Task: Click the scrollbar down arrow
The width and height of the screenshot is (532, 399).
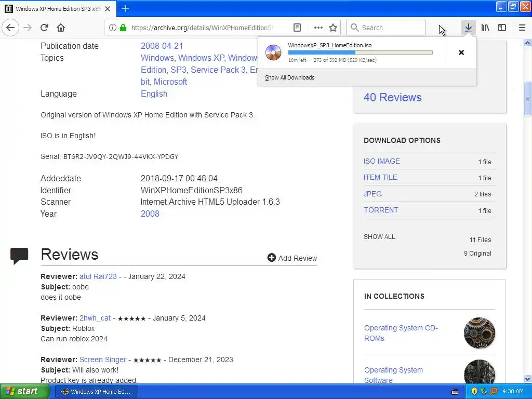Action: point(527,379)
